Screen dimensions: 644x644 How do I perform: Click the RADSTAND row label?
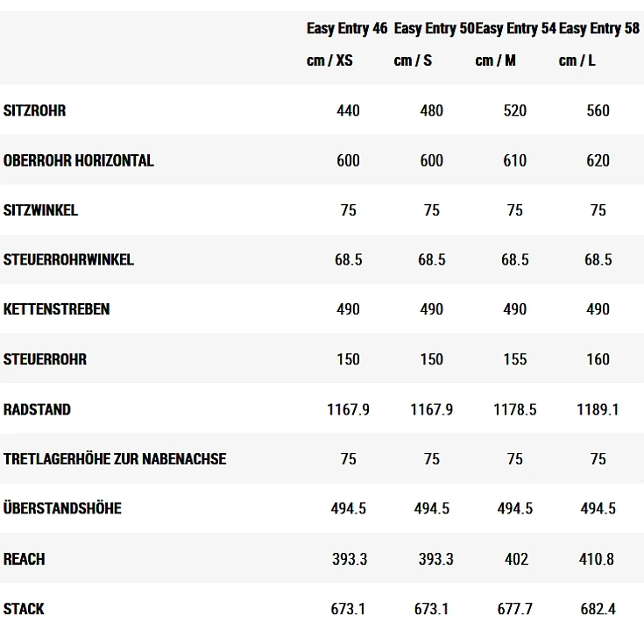[x=38, y=409]
